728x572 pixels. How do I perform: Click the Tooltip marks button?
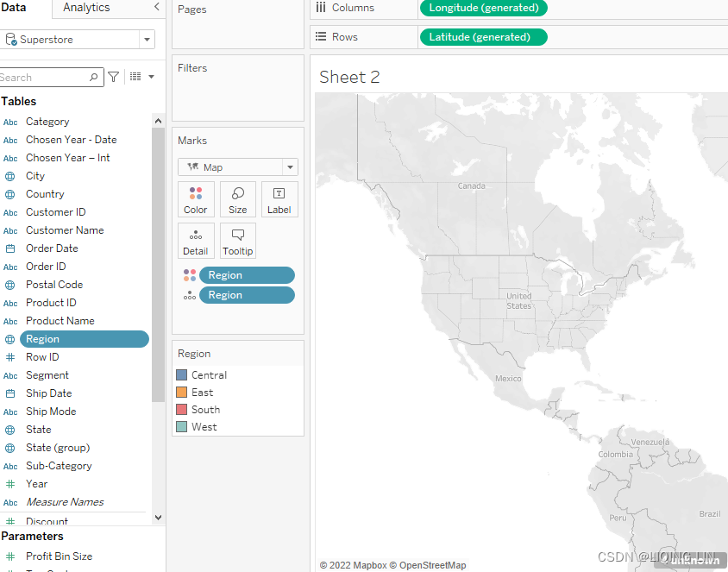(238, 241)
